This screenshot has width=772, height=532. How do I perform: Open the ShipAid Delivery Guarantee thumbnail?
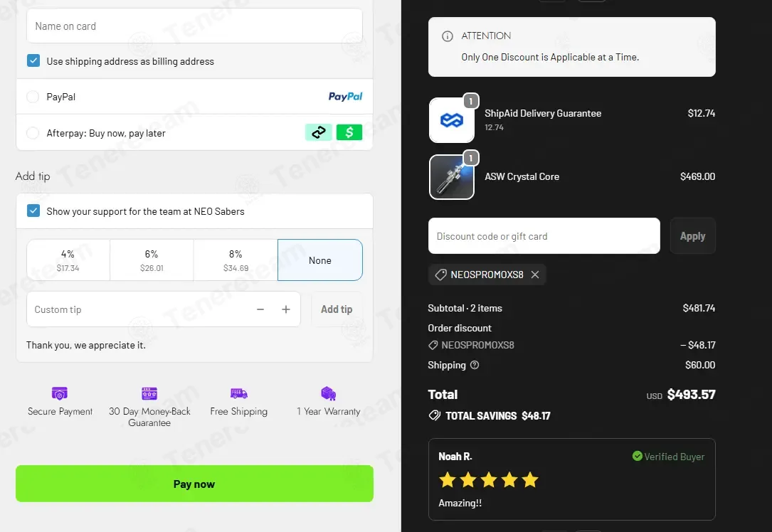452,120
